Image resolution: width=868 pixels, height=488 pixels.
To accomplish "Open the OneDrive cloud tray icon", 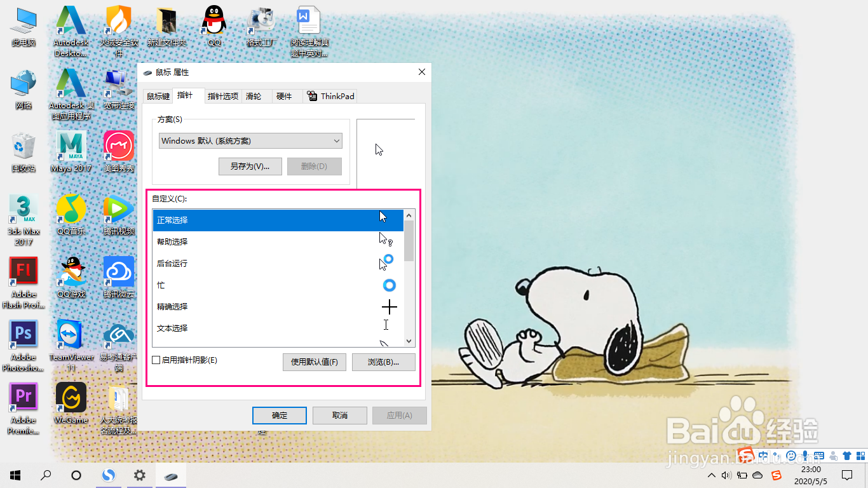I will pyautogui.click(x=757, y=475).
